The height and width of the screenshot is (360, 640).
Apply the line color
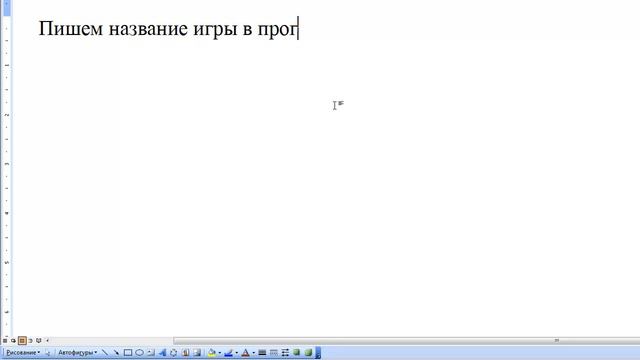pyautogui.click(x=228, y=353)
